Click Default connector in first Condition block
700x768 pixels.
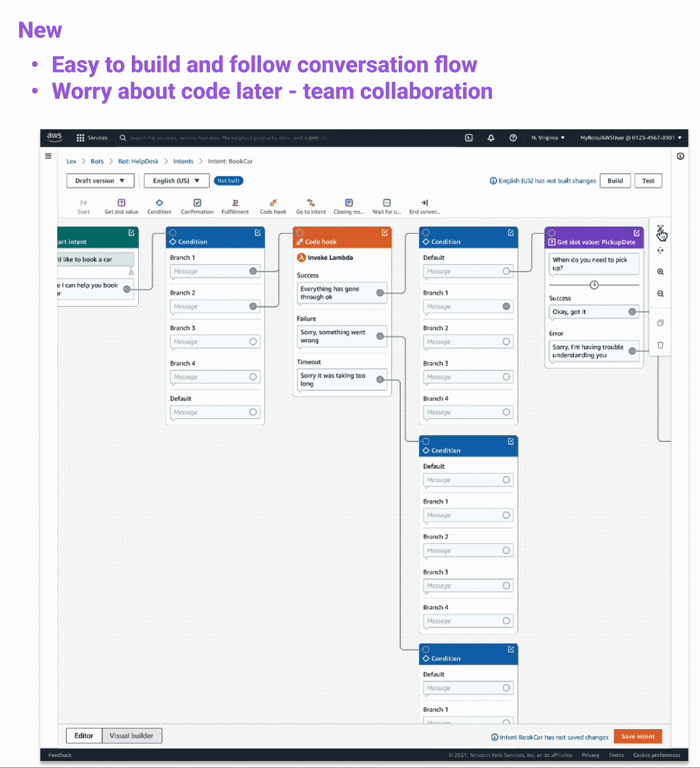click(253, 412)
